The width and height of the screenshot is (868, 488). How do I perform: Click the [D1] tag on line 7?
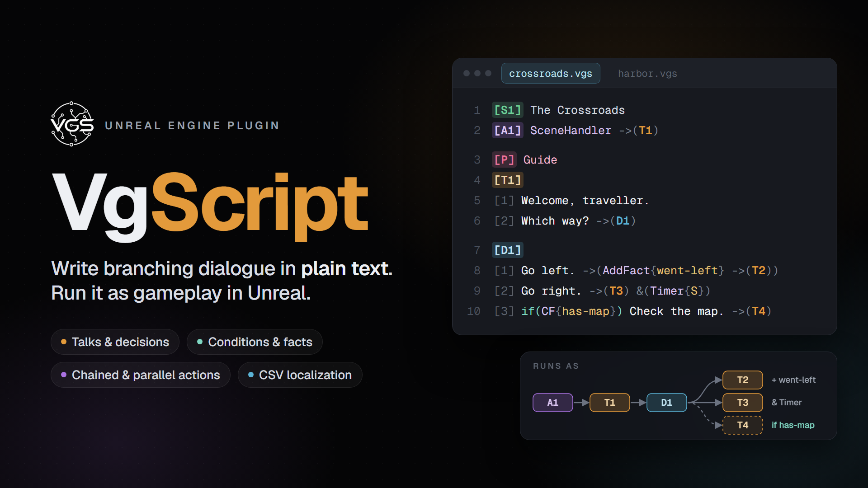click(508, 250)
